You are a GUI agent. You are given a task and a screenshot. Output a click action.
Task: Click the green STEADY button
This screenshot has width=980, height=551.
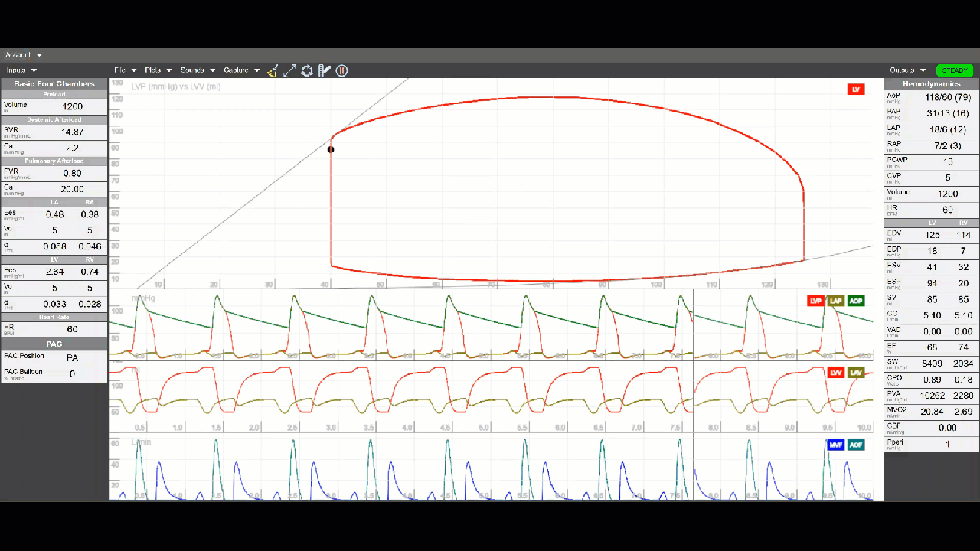[x=954, y=70]
